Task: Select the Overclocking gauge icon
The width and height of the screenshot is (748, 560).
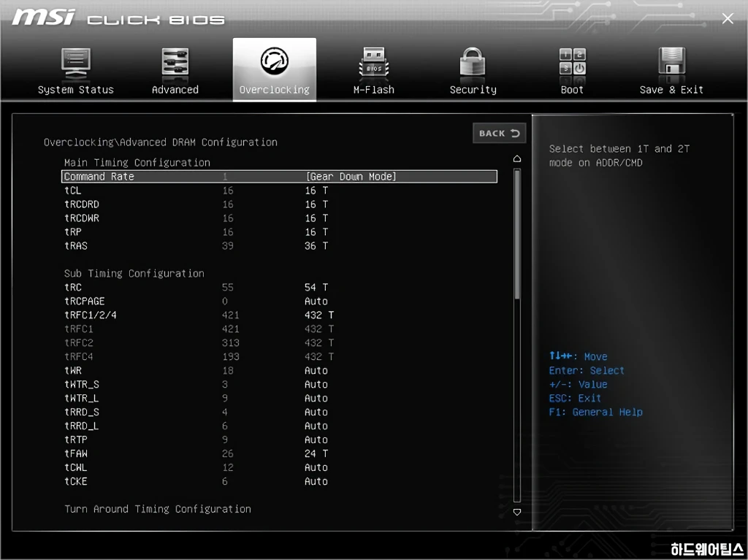Action: point(275,61)
